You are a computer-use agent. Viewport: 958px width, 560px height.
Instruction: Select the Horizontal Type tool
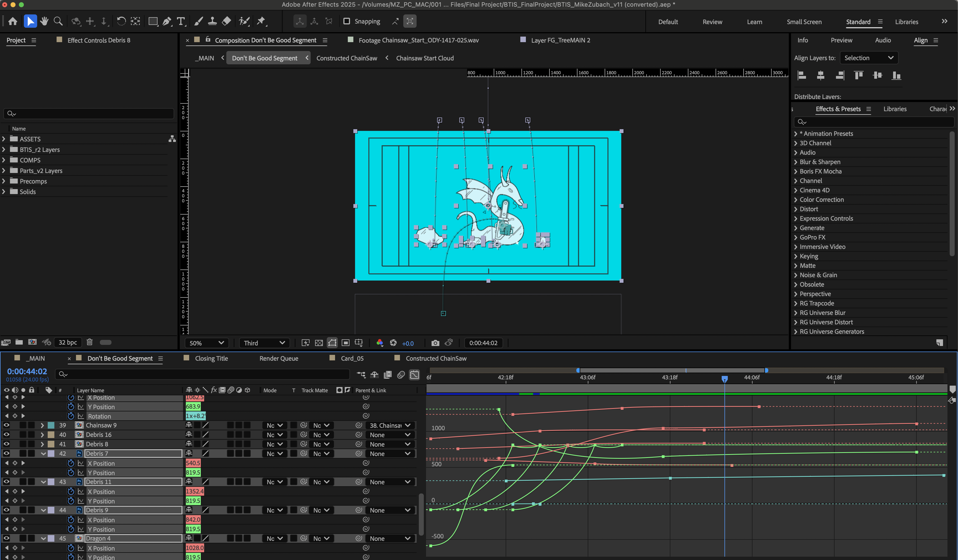pyautogui.click(x=181, y=21)
